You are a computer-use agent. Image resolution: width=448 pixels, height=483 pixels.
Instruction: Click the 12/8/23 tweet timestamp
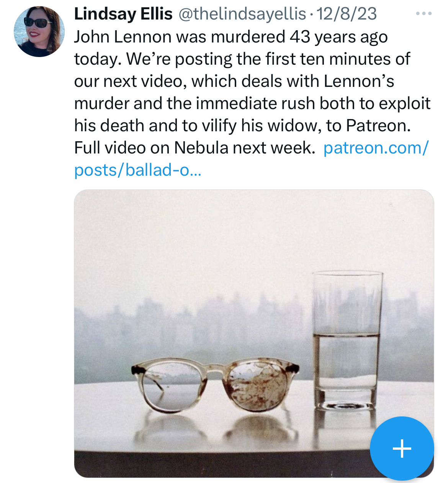coord(347,14)
